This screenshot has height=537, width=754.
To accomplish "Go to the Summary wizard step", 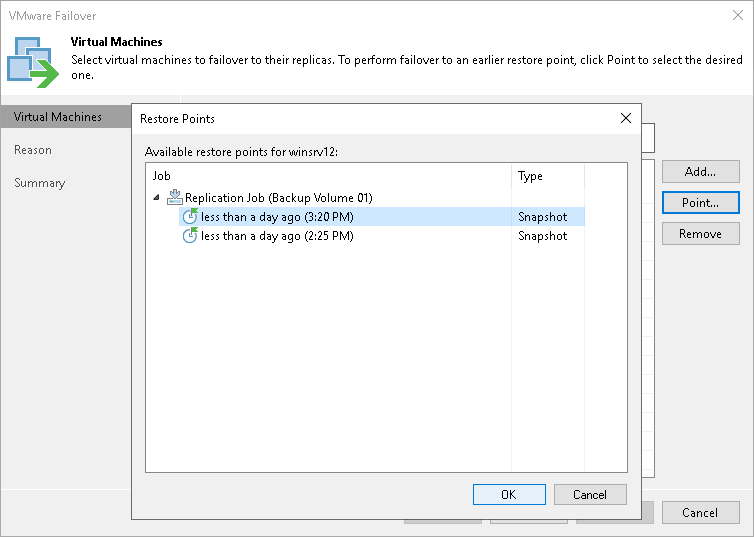I will pyautogui.click(x=39, y=183).
